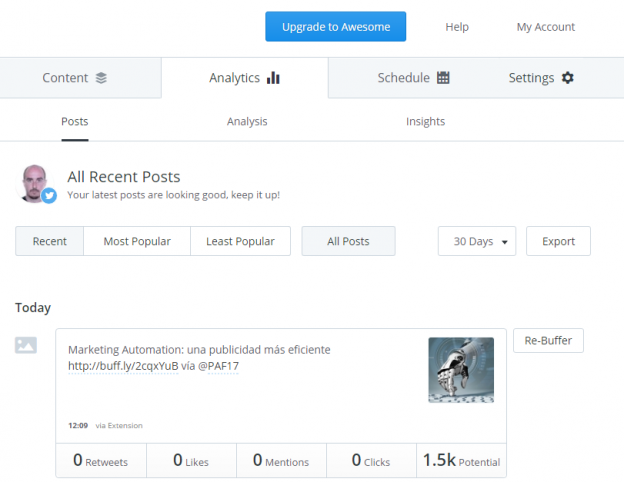Click the Analytics bar chart icon
The height and width of the screenshot is (482, 624).
[x=273, y=78]
